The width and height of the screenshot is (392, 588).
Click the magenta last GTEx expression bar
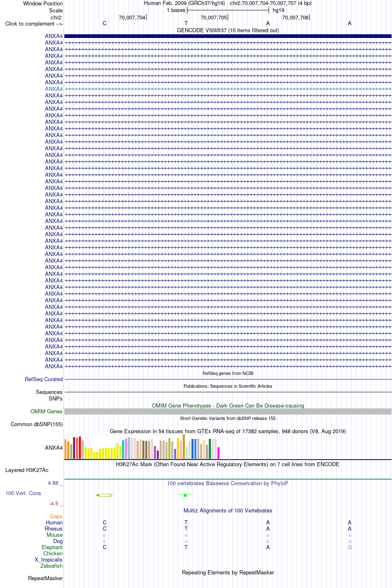[x=218, y=453]
